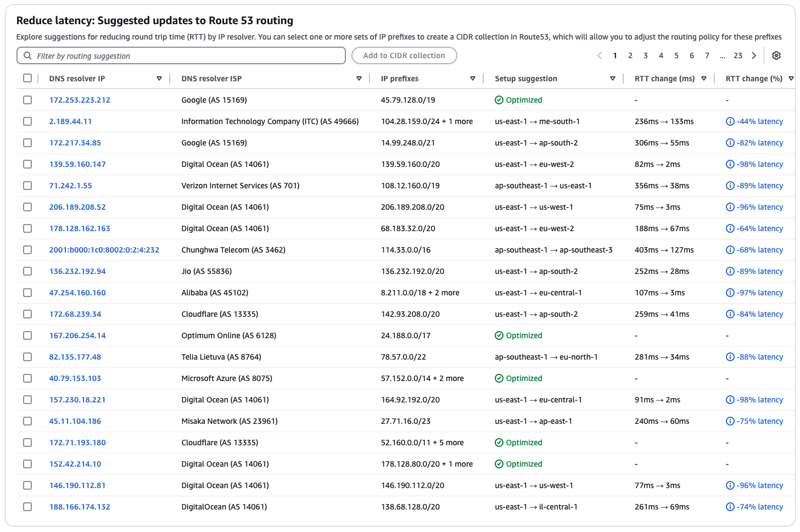
Task: Click Optimized check icon for 172.71.193.180 row
Action: pos(499,443)
